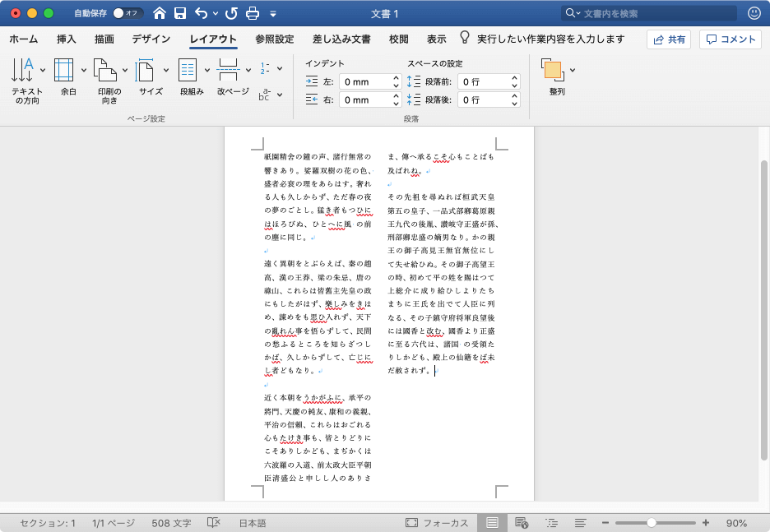Switch to print layout view button
Screen dimensions: 770x532
coord(492,523)
